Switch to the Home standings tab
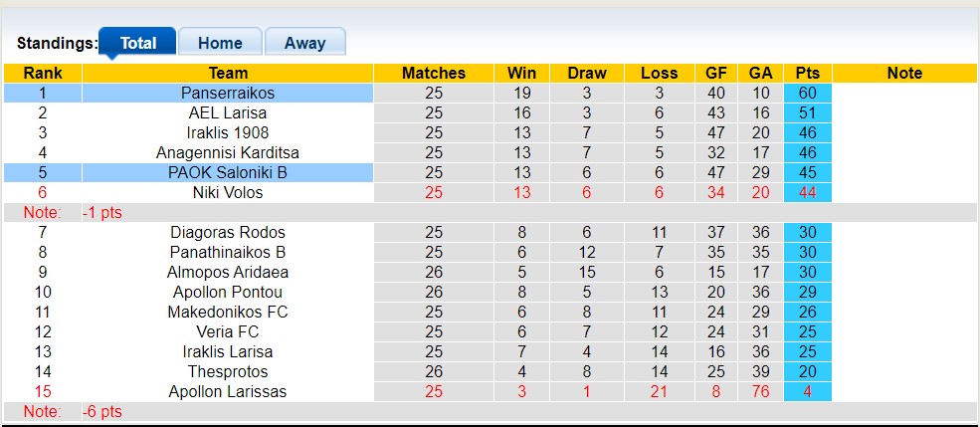Screen dimensions: 980x427 (x=220, y=43)
